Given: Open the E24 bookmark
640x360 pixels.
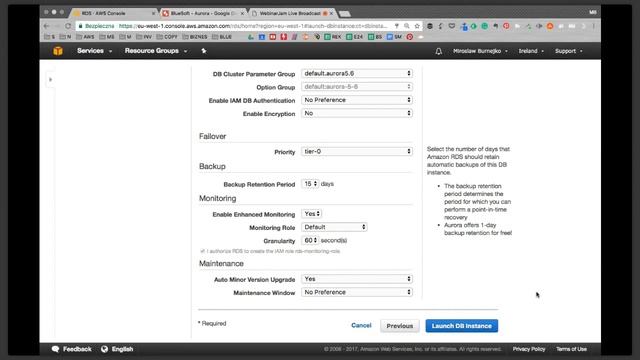Looking at the screenshot, I should click(x=354, y=37).
